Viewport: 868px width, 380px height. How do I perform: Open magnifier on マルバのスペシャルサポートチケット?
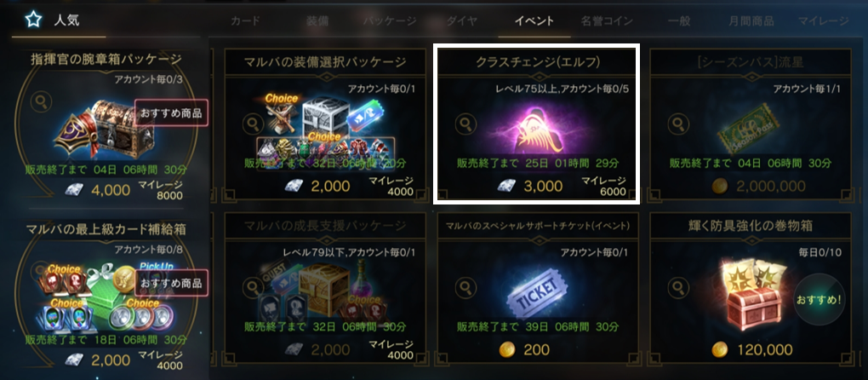(x=465, y=286)
